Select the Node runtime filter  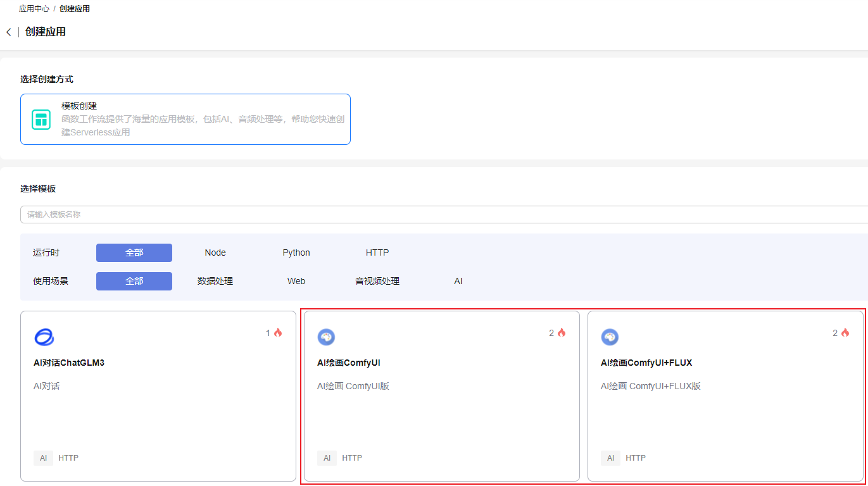coord(215,252)
